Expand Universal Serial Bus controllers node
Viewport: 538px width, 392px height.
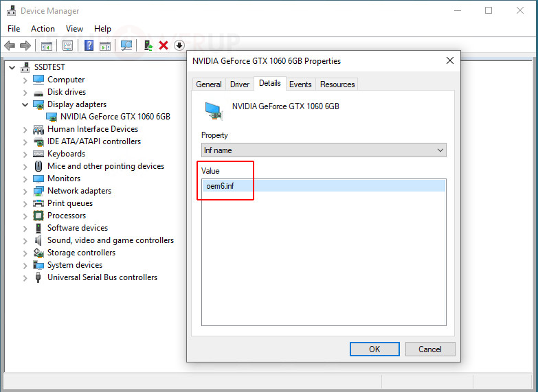coord(25,277)
